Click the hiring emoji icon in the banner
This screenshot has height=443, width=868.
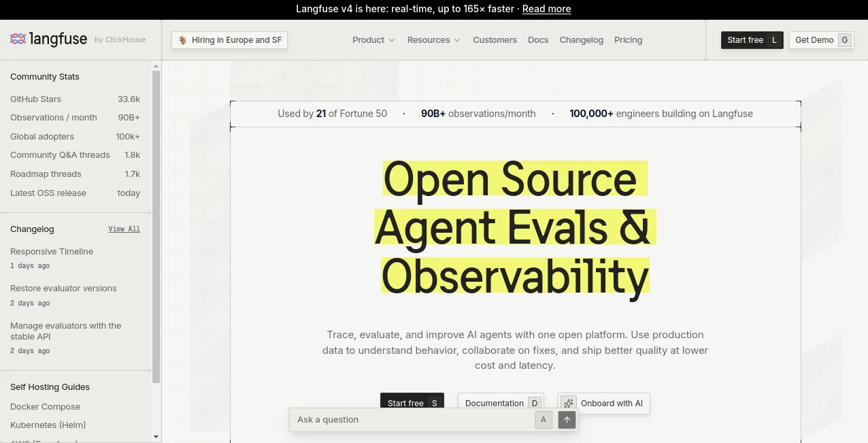(x=183, y=40)
